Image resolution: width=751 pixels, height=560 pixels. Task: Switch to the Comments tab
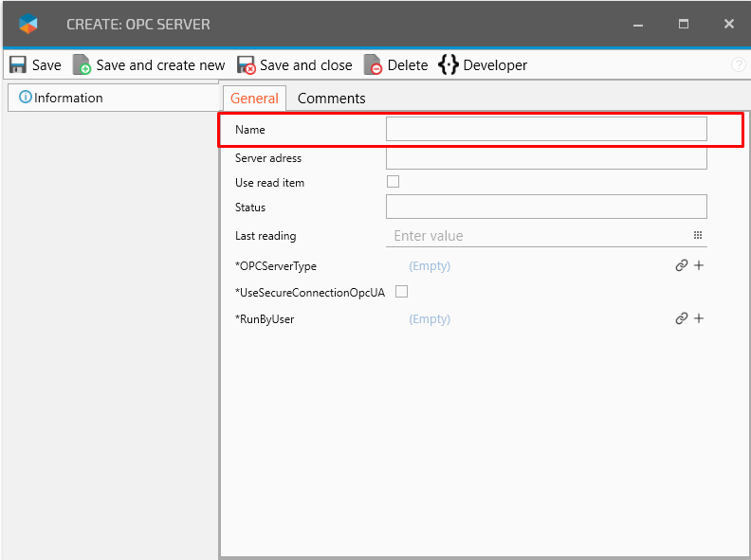pyautogui.click(x=331, y=99)
